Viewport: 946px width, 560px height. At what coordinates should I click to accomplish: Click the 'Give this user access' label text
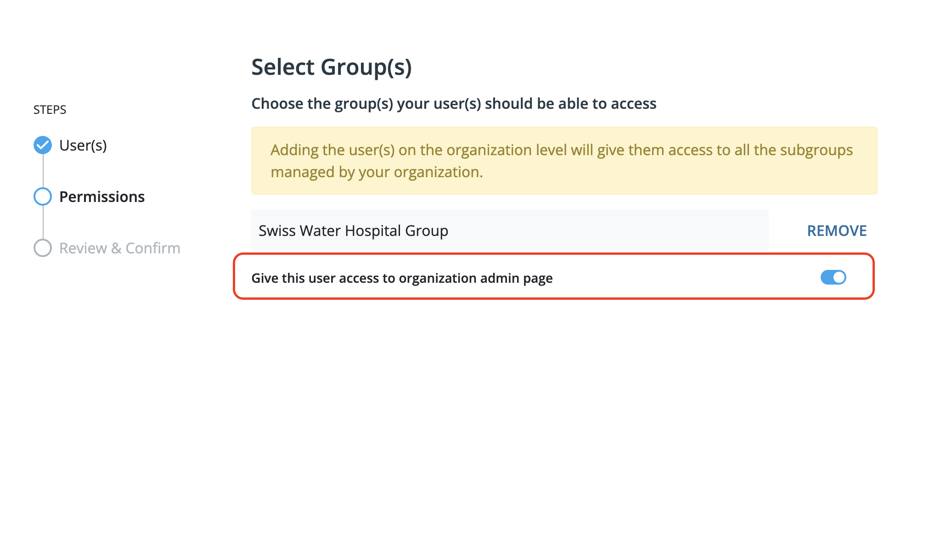tap(402, 278)
